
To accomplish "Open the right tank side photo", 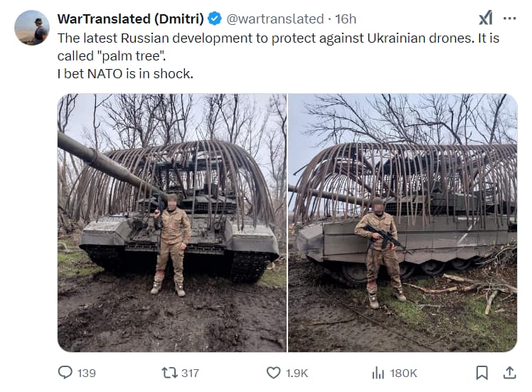I will 403,223.
